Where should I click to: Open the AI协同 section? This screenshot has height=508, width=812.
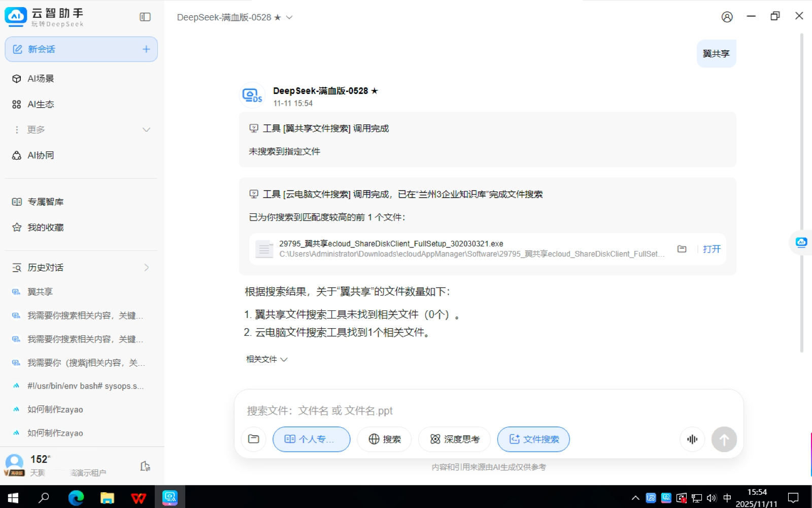click(x=81, y=155)
